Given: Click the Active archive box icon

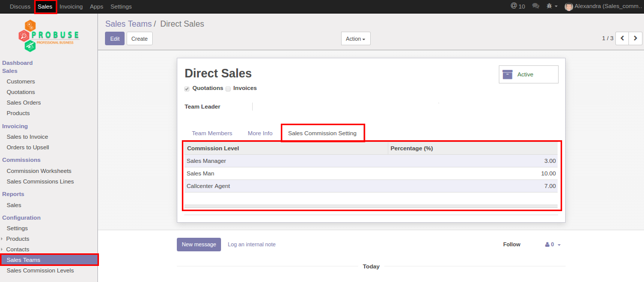Looking at the screenshot, I should [x=507, y=74].
